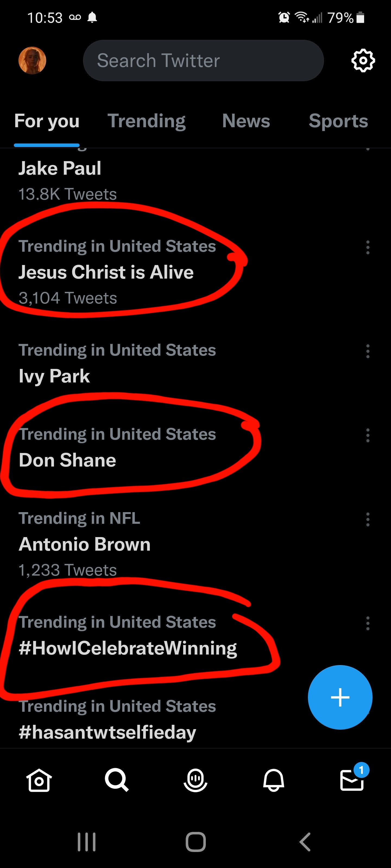Open Messages envelope icon

point(352,780)
